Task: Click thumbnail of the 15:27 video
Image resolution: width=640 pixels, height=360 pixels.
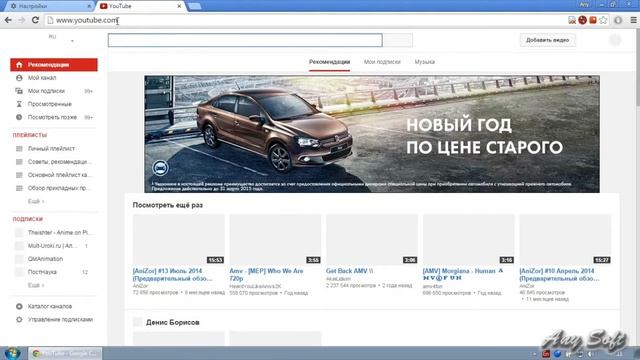Action: (565, 240)
